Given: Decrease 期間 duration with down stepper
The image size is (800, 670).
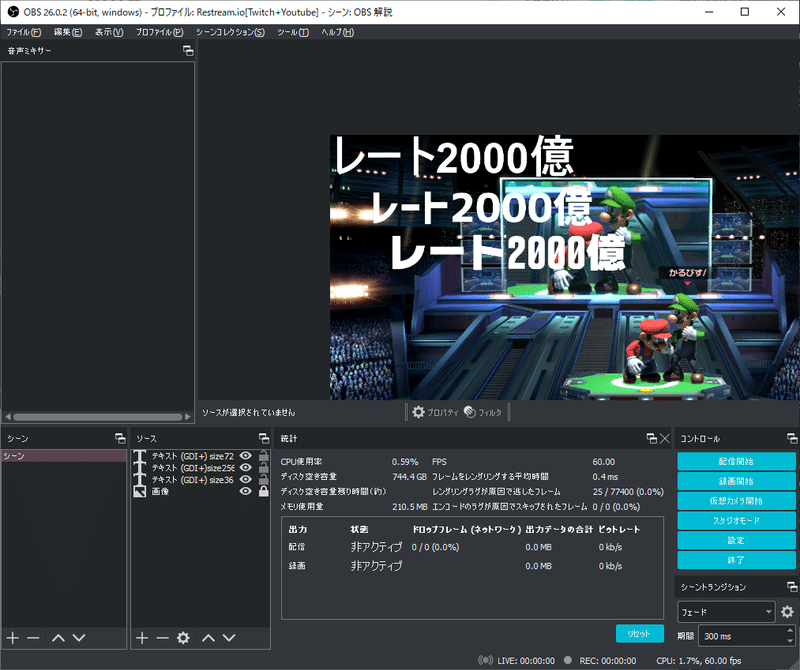Looking at the screenshot, I should (790, 641).
